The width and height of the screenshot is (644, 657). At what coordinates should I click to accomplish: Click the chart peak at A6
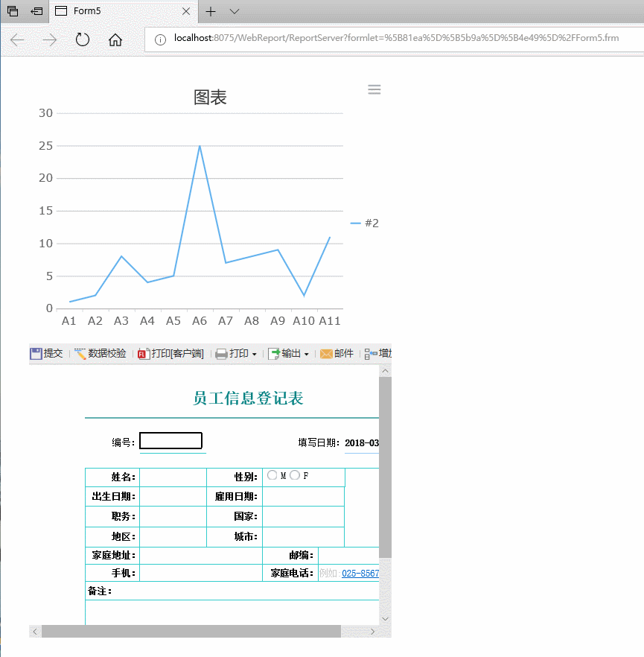tap(200, 146)
